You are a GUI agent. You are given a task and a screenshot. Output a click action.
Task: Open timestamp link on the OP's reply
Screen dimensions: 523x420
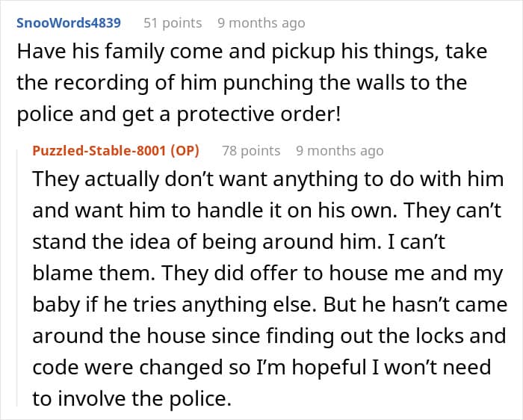coord(339,150)
